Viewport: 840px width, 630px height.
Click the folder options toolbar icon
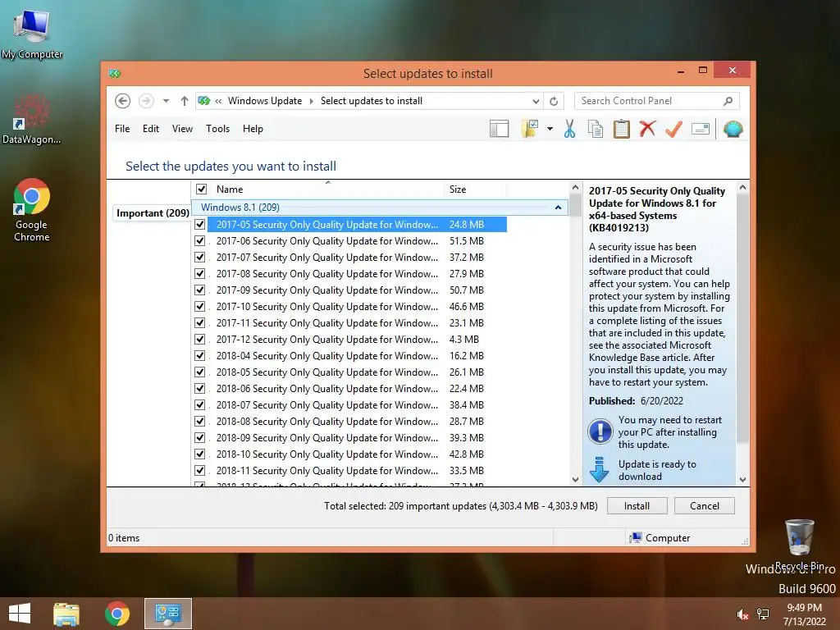pos(531,129)
